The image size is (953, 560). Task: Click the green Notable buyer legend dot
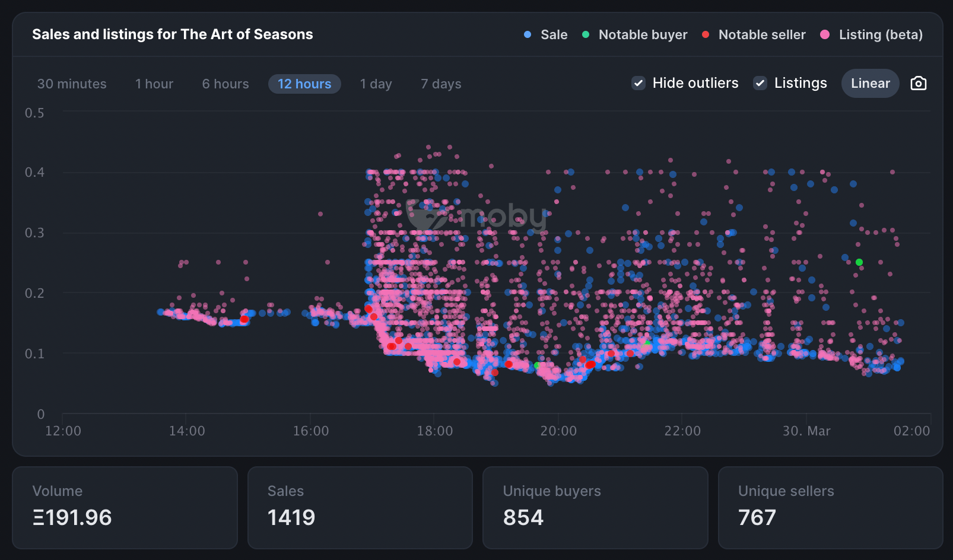click(586, 34)
